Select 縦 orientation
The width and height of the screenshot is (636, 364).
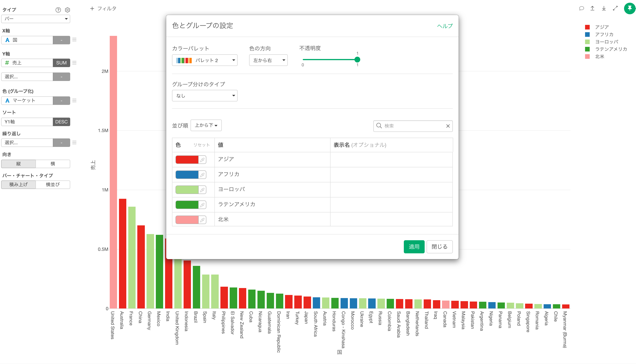[19, 164]
